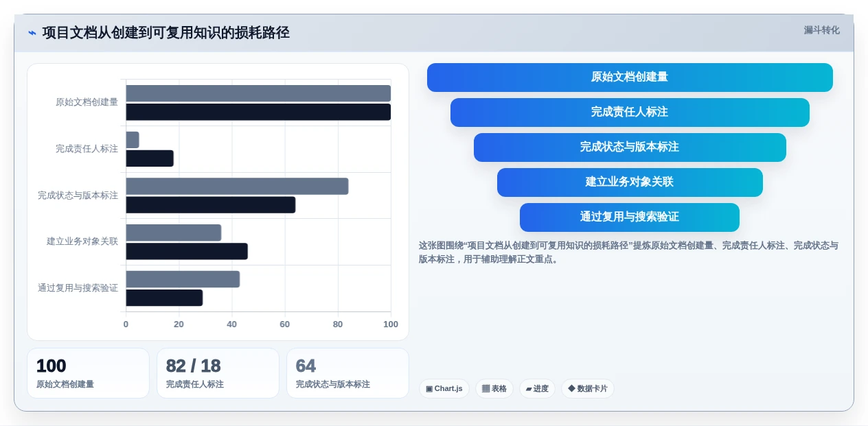The image size is (868, 426).
Task: Click the dark bar for 原始文档创建量
Action: [258, 112]
